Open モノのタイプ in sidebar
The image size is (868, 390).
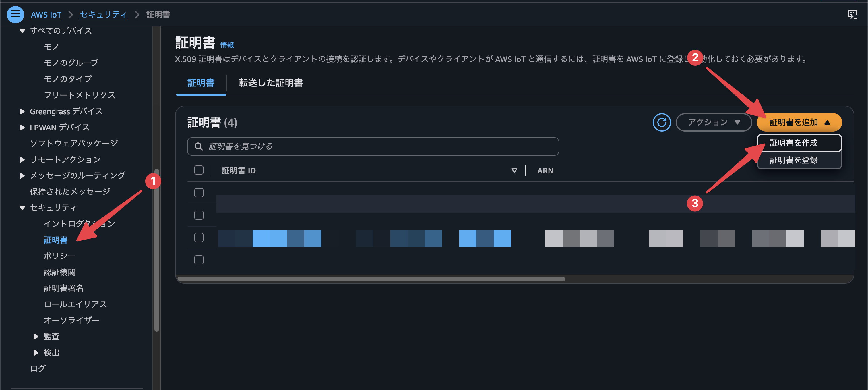pos(68,79)
